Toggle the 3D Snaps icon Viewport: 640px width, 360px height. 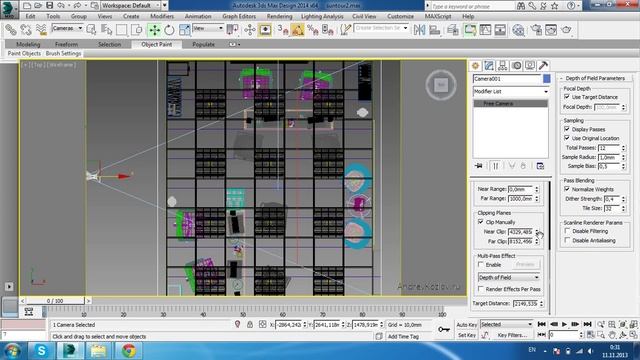pyautogui.click(x=282, y=30)
